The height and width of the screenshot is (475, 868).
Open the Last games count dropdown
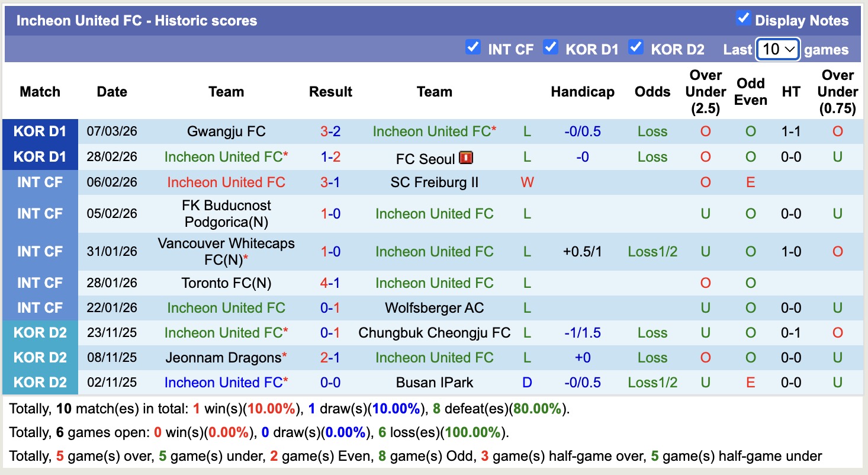coord(778,49)
